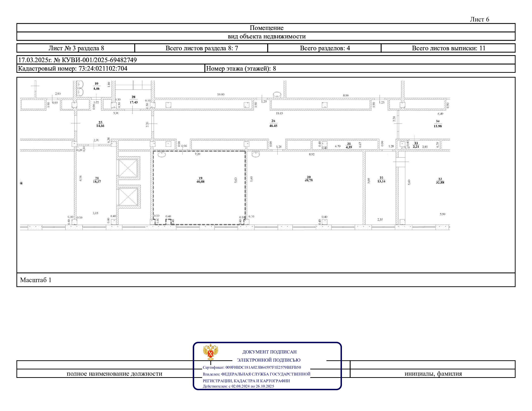532x411 pixels.
Task: Click the certificate number line in stamp
Action: [x=252, y=367]
